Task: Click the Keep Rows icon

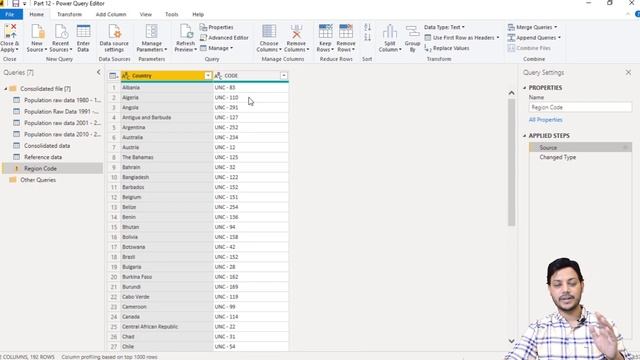Action: [x=325, y=31]
